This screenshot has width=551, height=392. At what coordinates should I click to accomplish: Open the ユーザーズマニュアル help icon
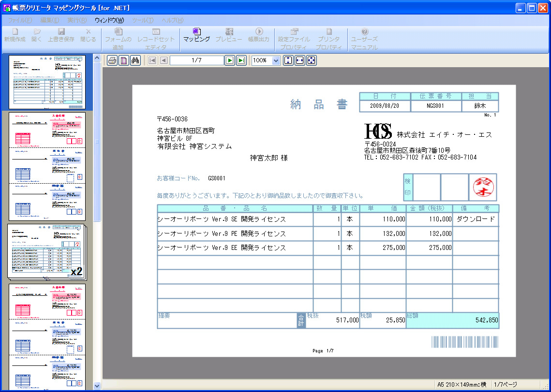tap(364, 39)
